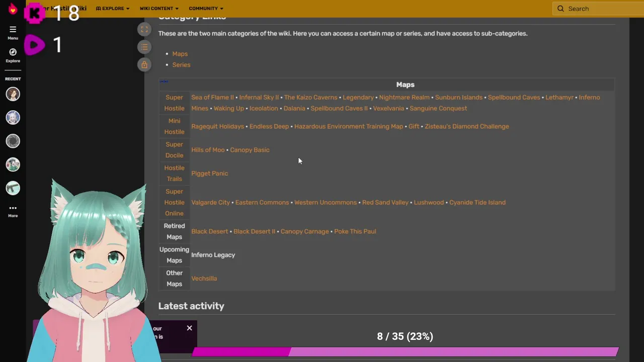
Task: Open Nightmare Realm link
Action: click(x=404, y=98)
